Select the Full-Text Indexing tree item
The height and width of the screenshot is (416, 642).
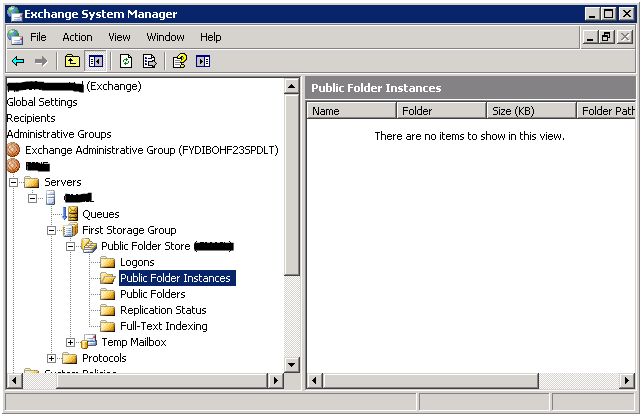164,326
